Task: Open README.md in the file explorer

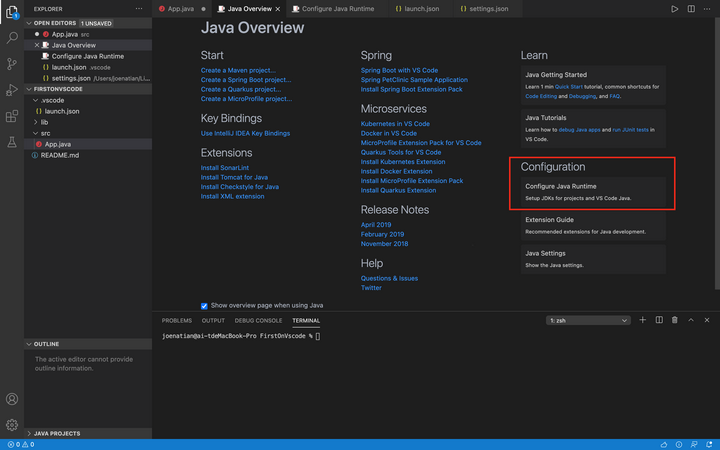Action: [59, 155]
